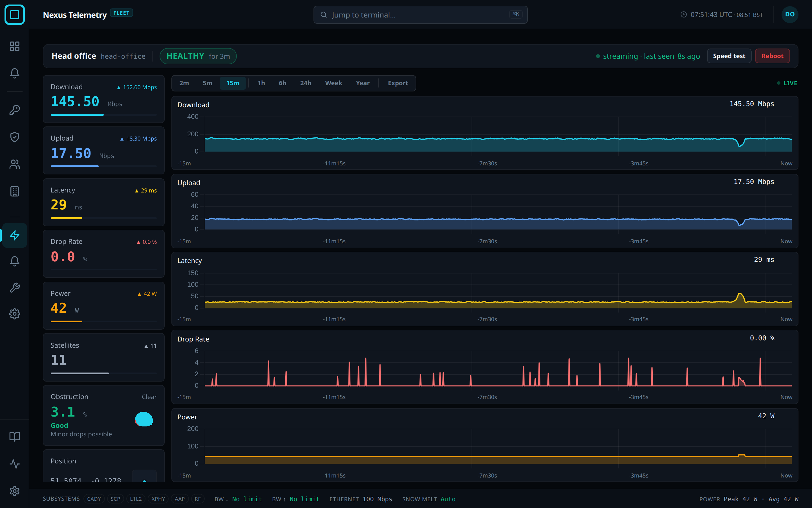The width and height of the screenshot is (812, 508).
Task: Open the bottom gear settings icon
Action: [x=14, y=491]
